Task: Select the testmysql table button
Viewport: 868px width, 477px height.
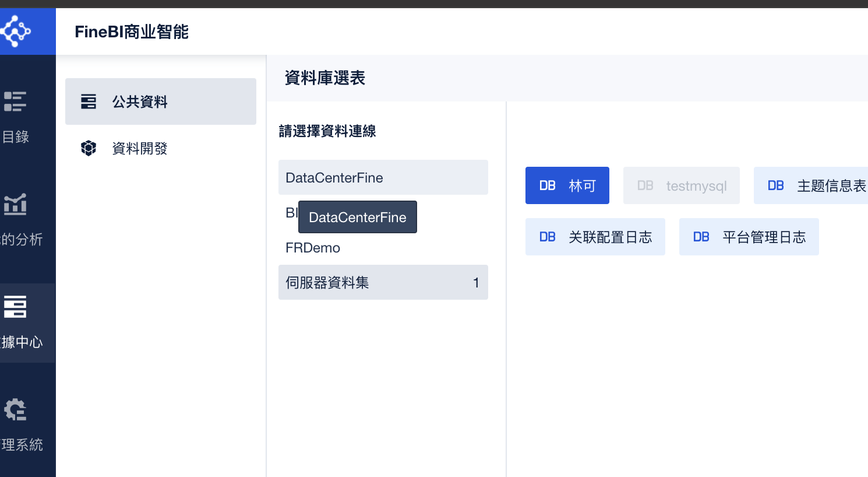Action: tap(682, 185)
